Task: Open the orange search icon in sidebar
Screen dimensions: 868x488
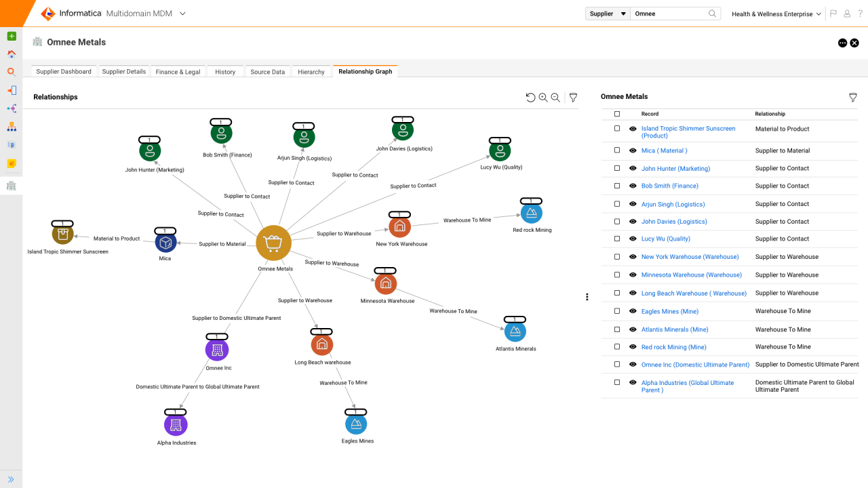Action: (x=12, y=72)
